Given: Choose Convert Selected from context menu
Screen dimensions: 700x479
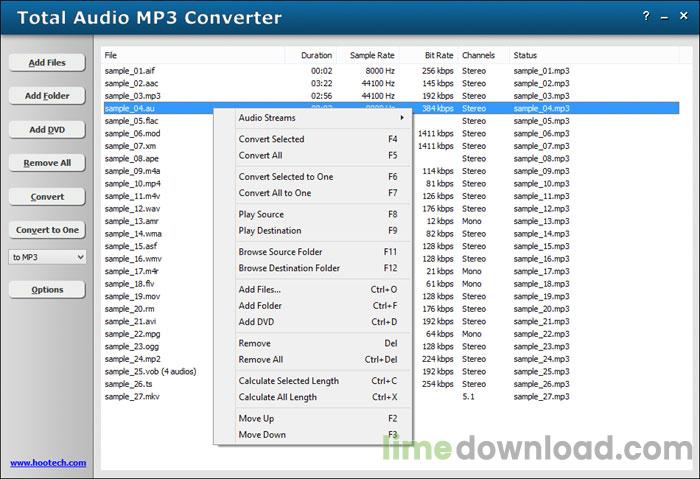Looking at the screenshot, I should coord(321,139).
